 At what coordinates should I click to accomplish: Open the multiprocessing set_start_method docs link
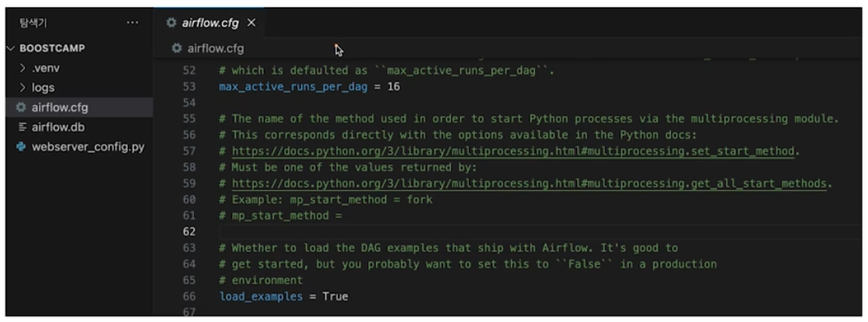513,152
